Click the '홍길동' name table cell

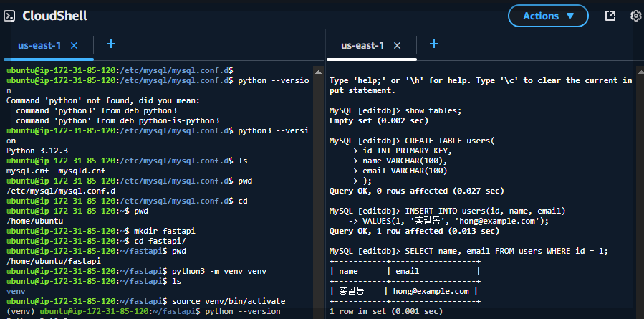352,292
